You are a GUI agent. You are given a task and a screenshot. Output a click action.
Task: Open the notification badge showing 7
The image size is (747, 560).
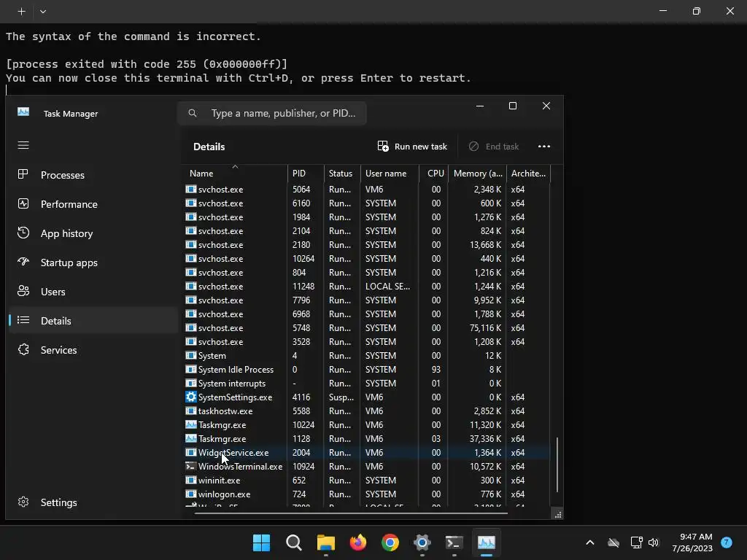(x=727, y=542)
